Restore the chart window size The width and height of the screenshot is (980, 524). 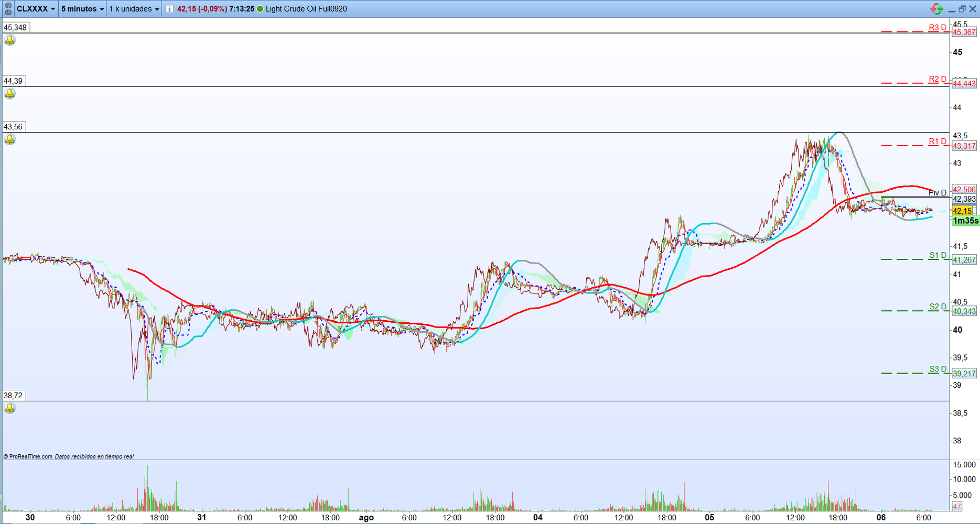(x=962, y=9)
